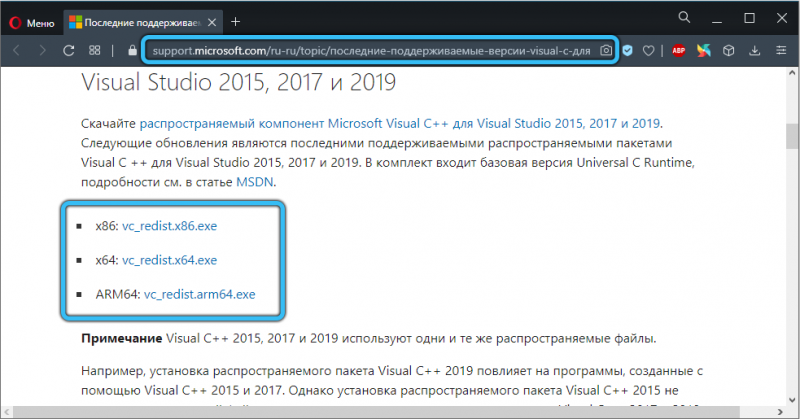Add page to bookmarks heart icon
This screenshot has width=800, height=419.
(x=648, y=51)
